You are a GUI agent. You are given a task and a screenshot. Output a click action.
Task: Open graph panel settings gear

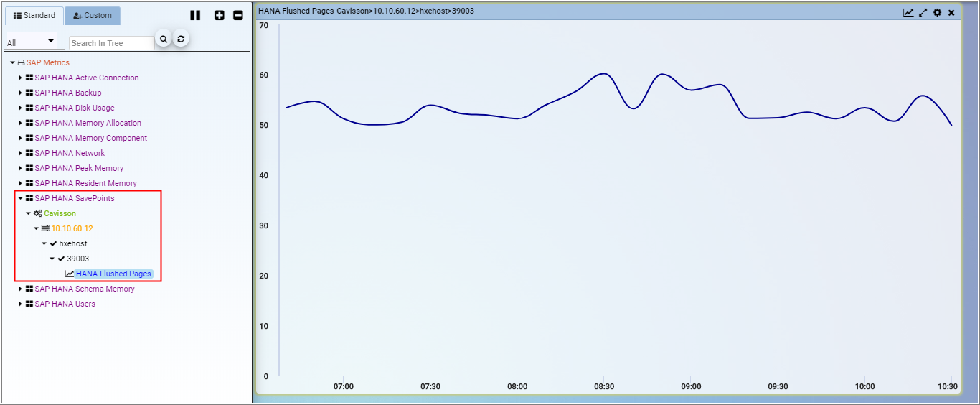pyautogui.click(x=937, y=12)
